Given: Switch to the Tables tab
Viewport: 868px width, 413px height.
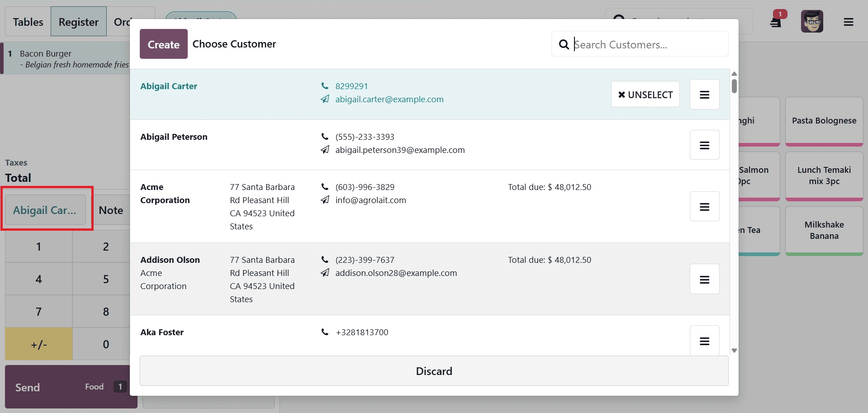Looking at the screenshot, I should tap(28, 21).
